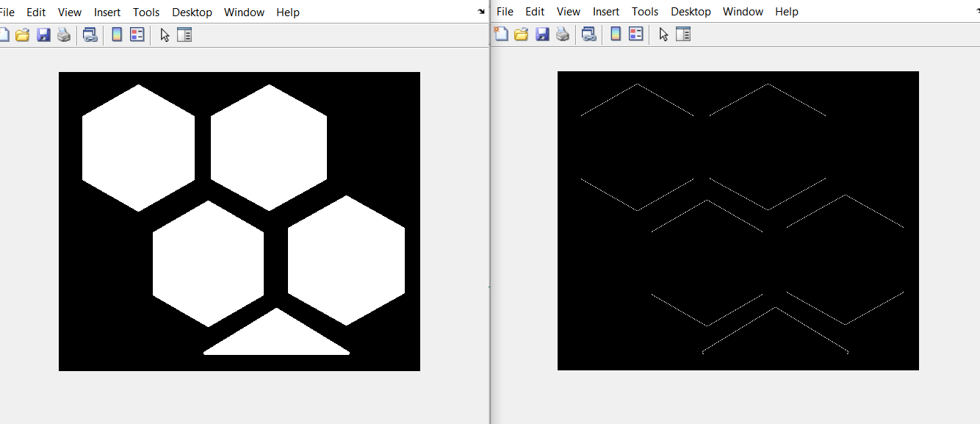Save the edge-detected figure on the right
Image resolution: width=980 pixels, height=424 pixels.
pyautogui.click(x=542, y=35)
